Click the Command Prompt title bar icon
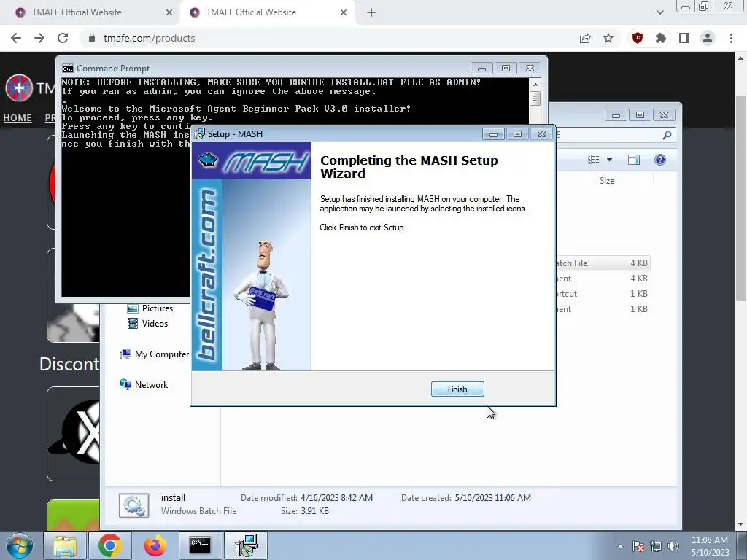The image size is (747, 560). 68,69
